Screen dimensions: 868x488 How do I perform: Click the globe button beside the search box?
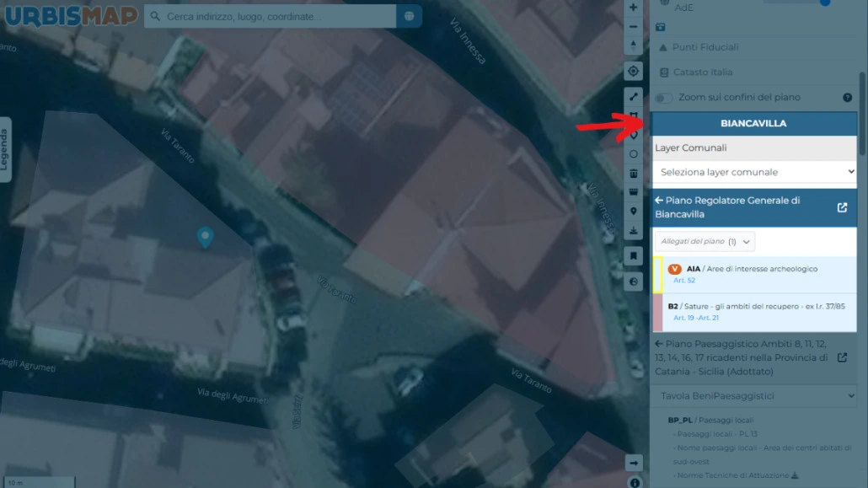click(x=409, y=17)
